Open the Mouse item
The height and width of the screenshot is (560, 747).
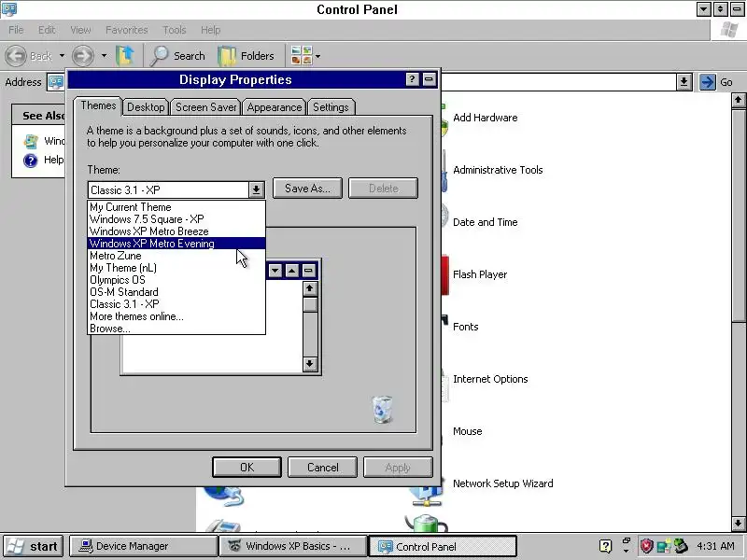pyautogui.click(x=468, y=431)
